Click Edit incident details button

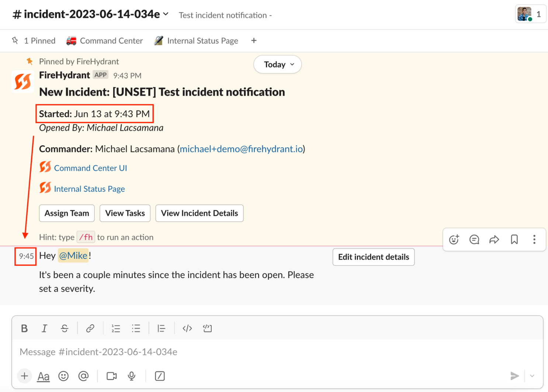coord(374,257)
